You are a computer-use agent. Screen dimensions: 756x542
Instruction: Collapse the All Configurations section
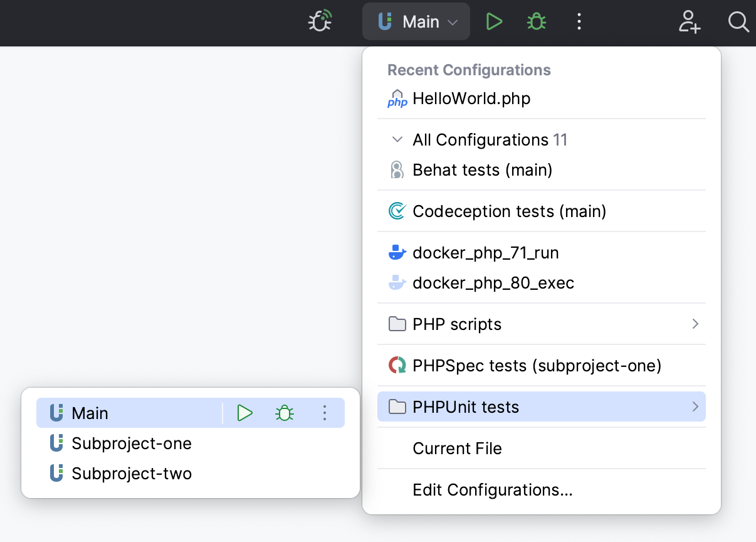(397, 139)
